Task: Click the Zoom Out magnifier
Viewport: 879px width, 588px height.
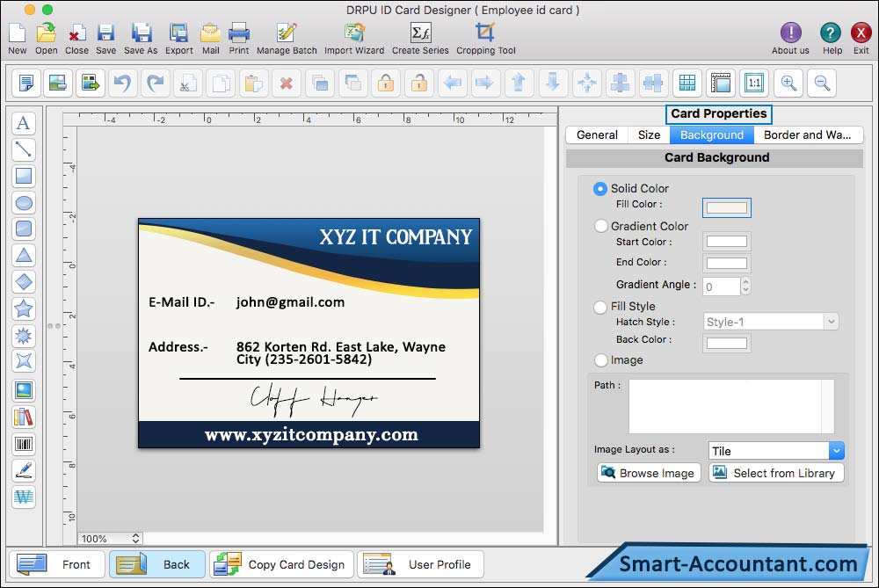Action: coord(823,83)
